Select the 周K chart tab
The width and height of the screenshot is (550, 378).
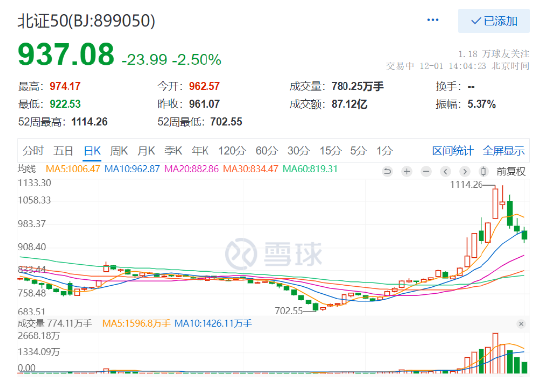(x=119, y=151)
